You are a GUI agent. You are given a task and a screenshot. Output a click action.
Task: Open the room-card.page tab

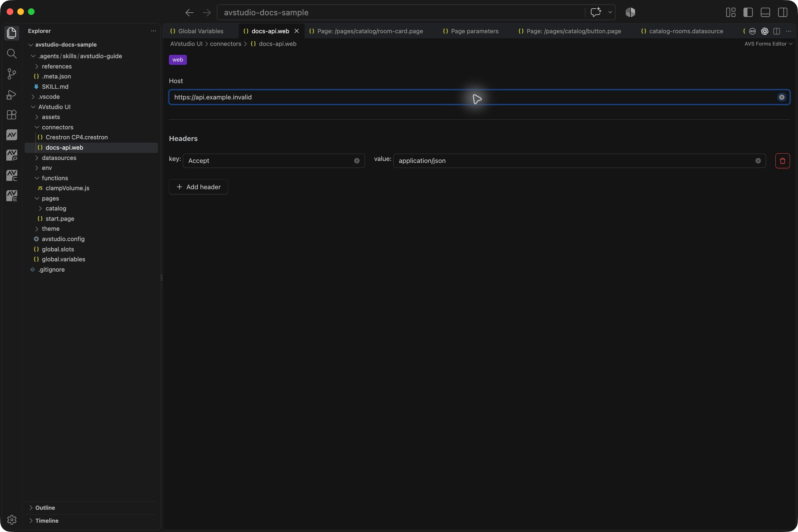point(370,31)
